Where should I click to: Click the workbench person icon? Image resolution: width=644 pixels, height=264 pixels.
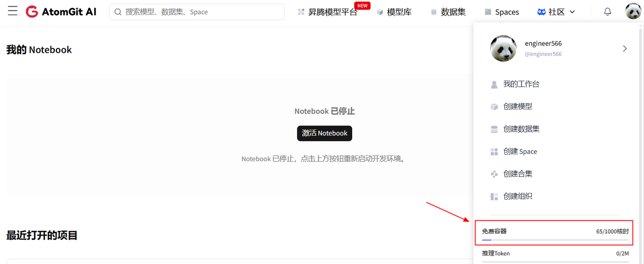[494, 85]
